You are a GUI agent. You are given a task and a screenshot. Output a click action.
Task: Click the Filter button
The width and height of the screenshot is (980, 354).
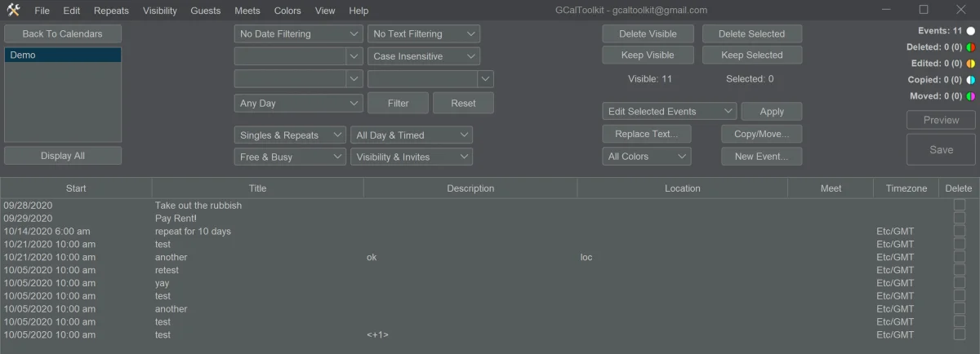[x=399, y=104]
